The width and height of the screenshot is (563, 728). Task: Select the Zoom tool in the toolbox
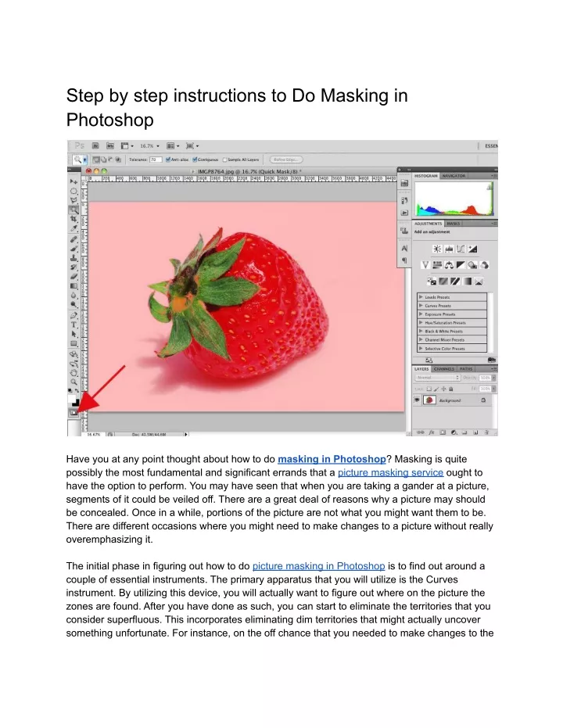[74, 382]
